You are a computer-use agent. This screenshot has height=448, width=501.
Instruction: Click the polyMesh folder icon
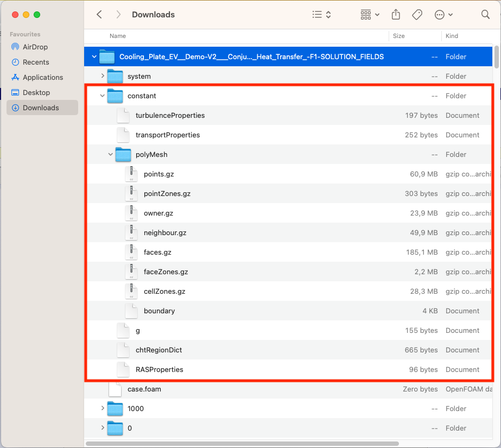[123, 154]
